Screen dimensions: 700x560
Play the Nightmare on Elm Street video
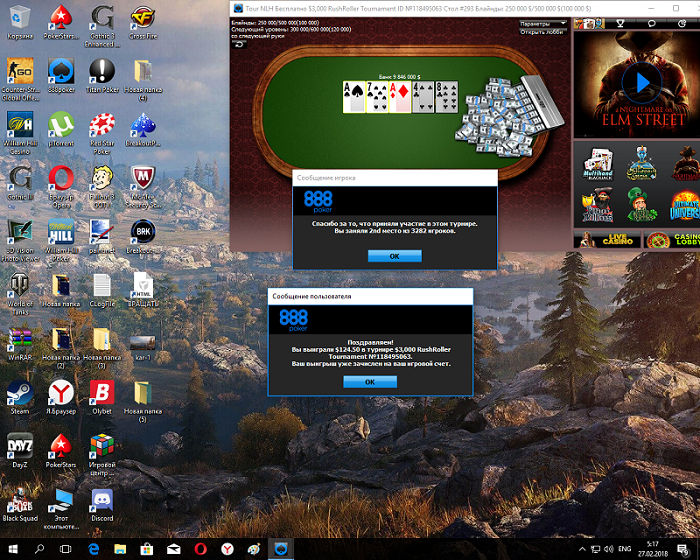[642, 83]
